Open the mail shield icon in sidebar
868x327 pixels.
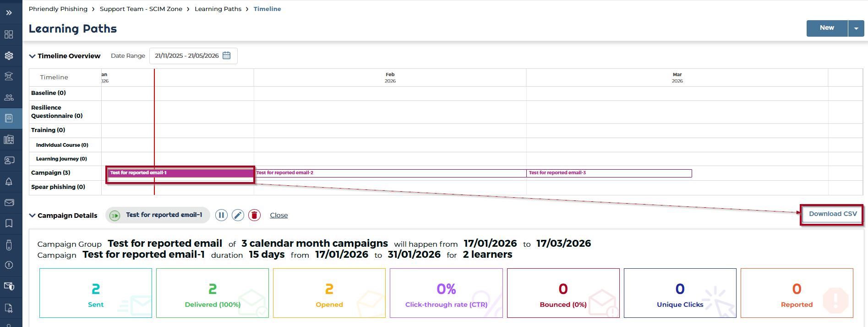pos(9,286)
